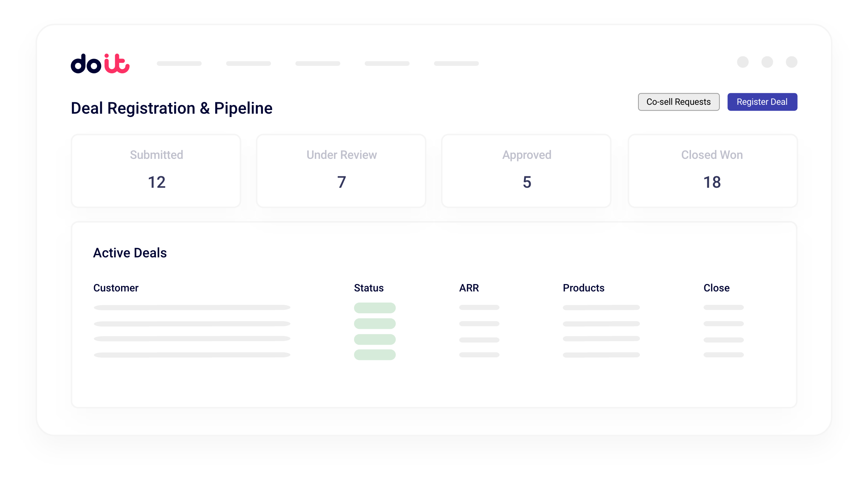
Task: Click the leftmost top-right circle icon
Action: (x=742, y=62)
